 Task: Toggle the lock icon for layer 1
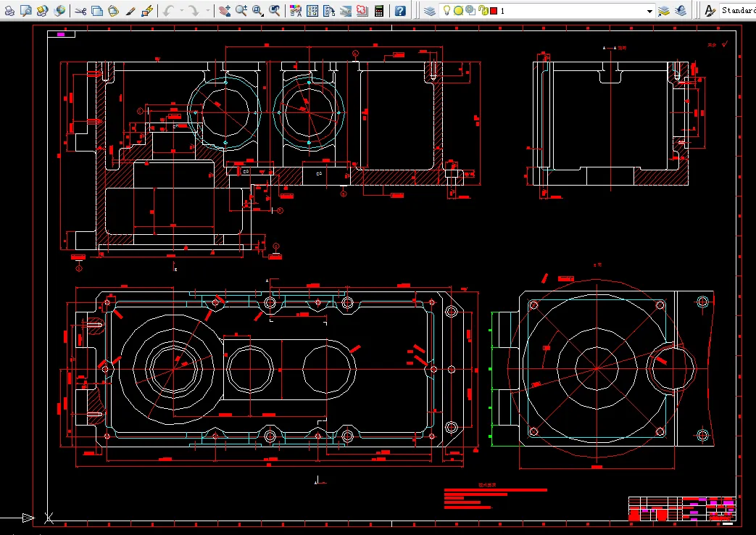click(483, 11)
